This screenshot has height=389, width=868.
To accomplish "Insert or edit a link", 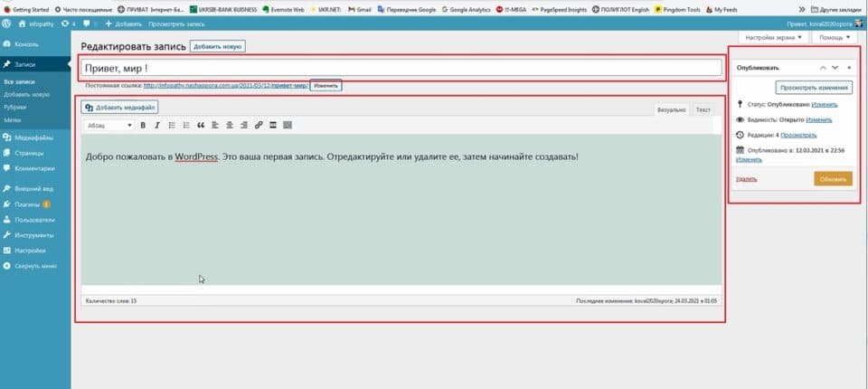I will point(259,125).
